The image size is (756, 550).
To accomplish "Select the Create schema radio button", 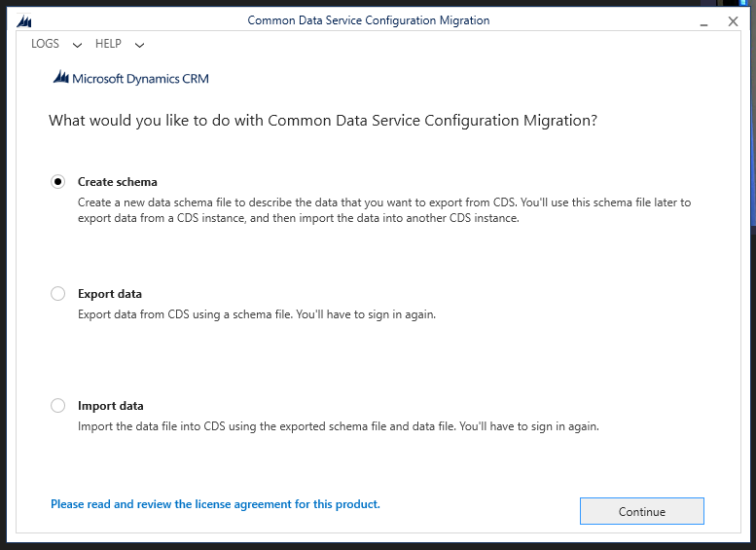I will tap(58, 182).
